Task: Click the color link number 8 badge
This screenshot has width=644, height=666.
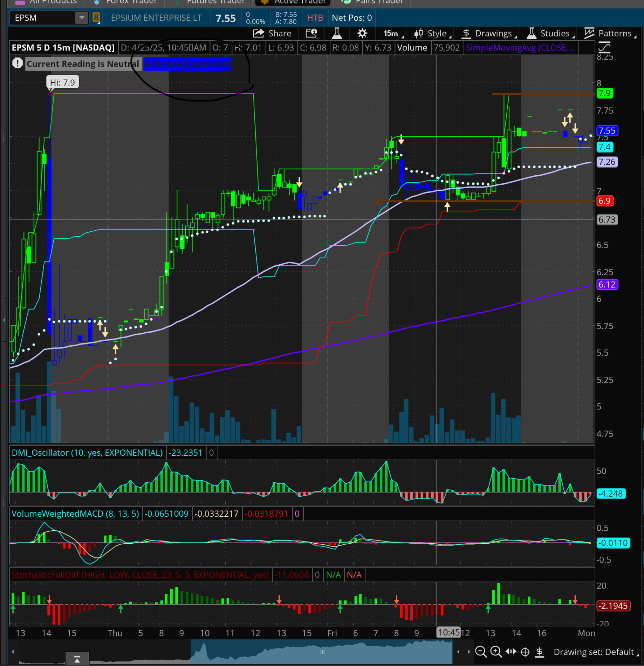Action: 96,18
